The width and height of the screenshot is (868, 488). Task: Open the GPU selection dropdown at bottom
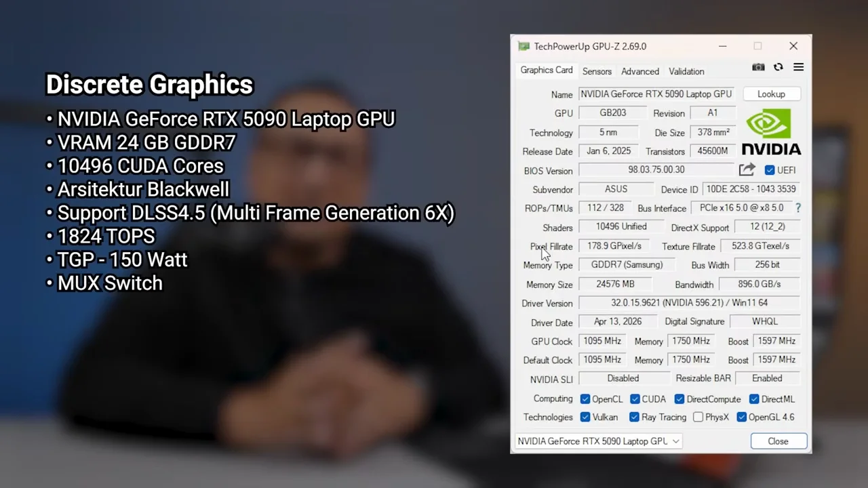pyautogui.click(x=598, y=441)
